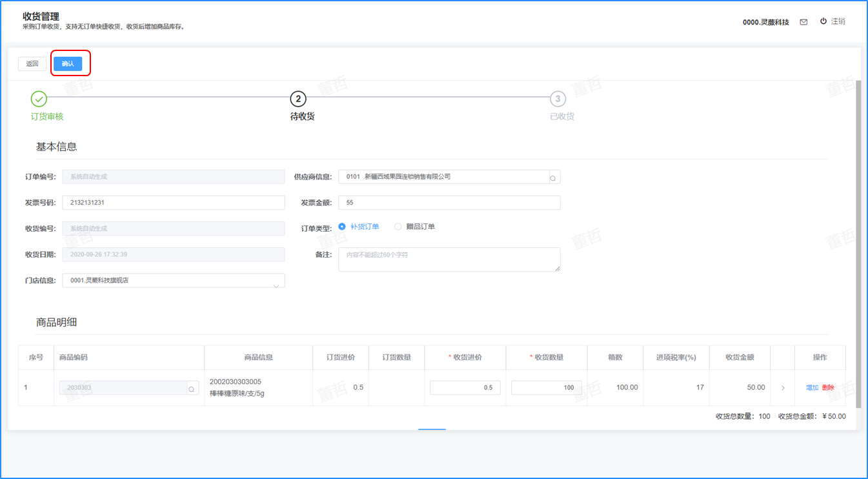Image resolution: width=868 pixels, height=479 pixels.
Task: Click step 3 circle for 已收货
Action: pos(558,99)
